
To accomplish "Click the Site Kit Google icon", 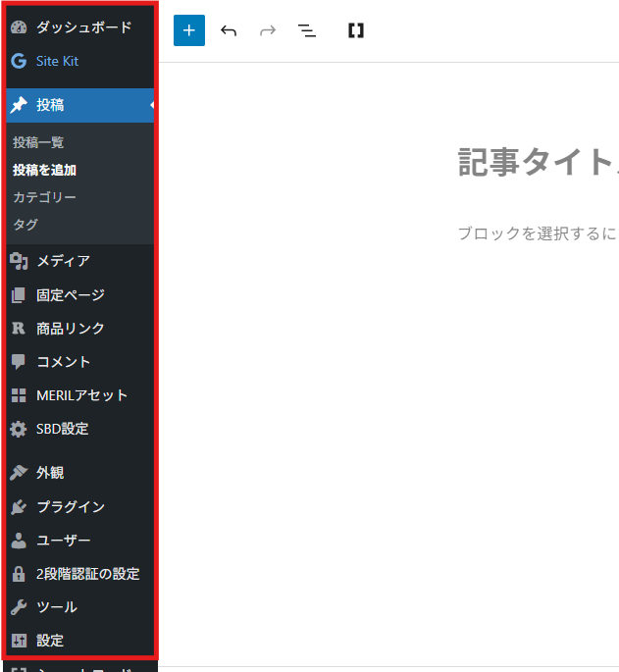I will pos(19,61).
